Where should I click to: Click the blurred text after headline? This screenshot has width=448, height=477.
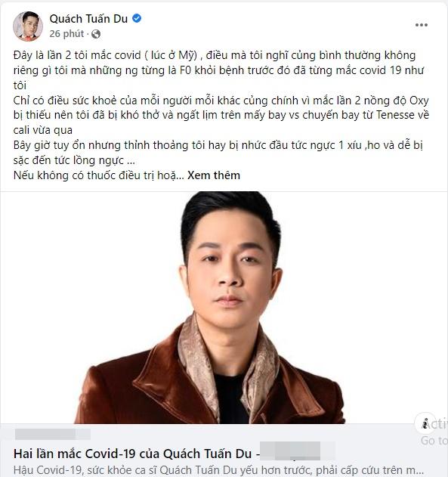point(297,451)
